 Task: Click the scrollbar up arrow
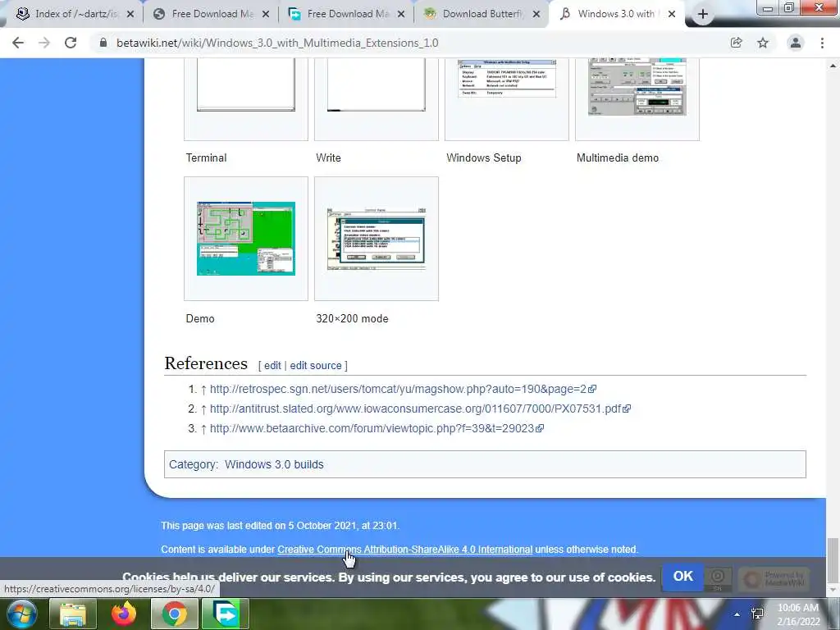tap(832, 66)
